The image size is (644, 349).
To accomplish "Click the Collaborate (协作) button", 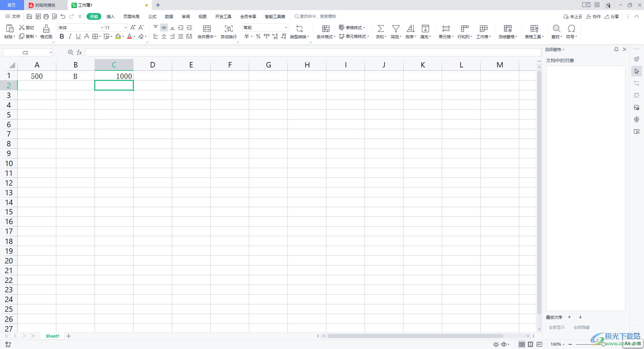I will [593, 16].
